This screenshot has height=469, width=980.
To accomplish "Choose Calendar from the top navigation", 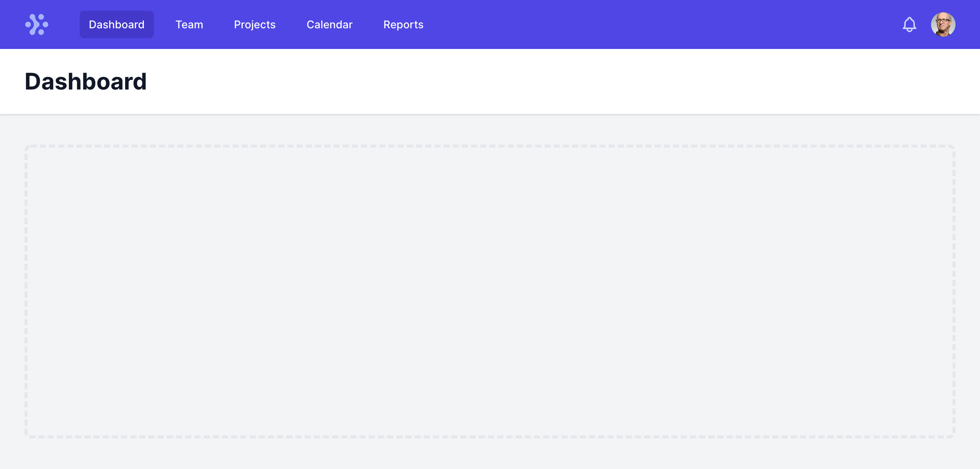I will pos(329,24).
